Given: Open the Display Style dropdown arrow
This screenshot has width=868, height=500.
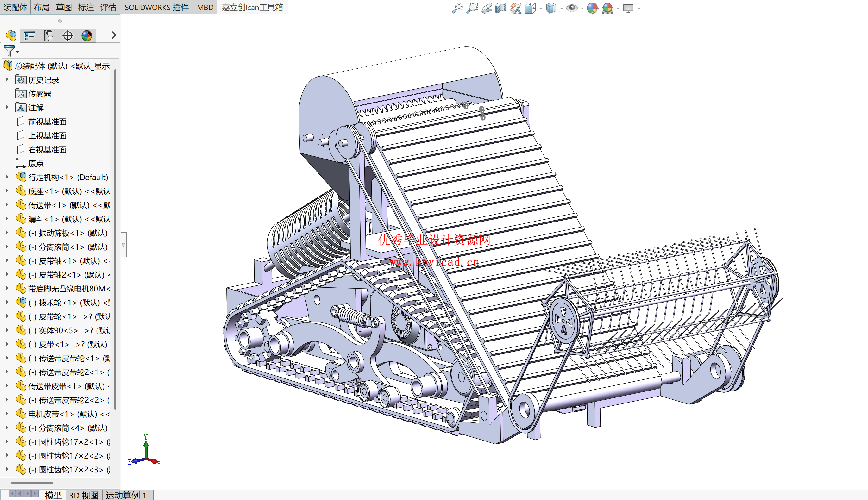Looking at the screenshot, I should pyautogui.click(x=561, y=8).
